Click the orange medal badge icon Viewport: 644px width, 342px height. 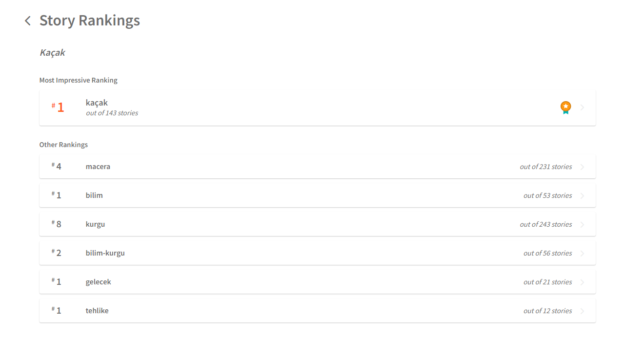pyautogui.click(x=565, y=107)
